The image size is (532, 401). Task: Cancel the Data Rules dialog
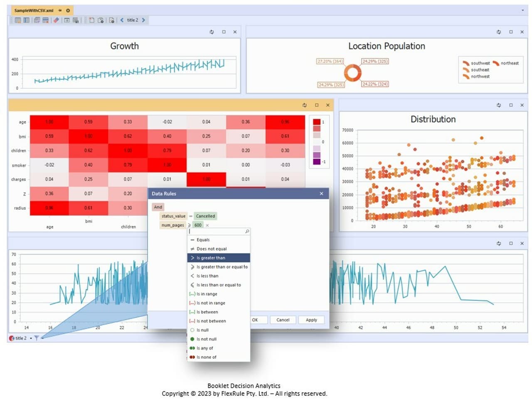click(283, 320)
